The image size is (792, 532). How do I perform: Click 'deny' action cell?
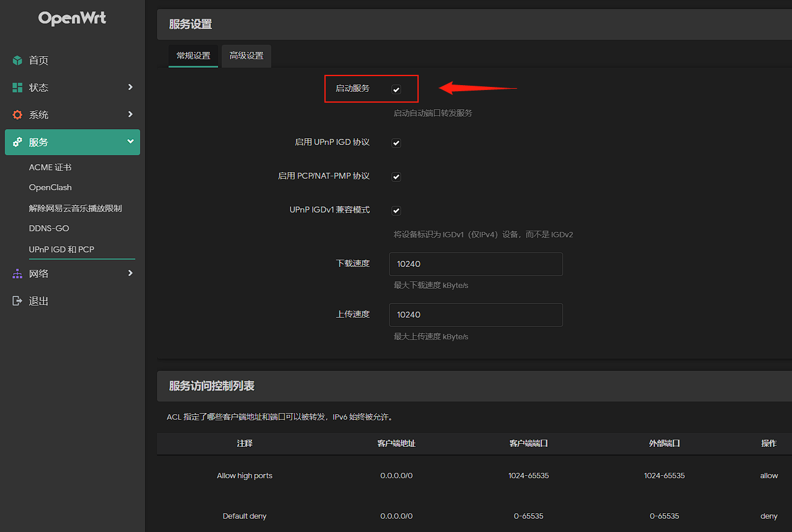coord(769,516)
